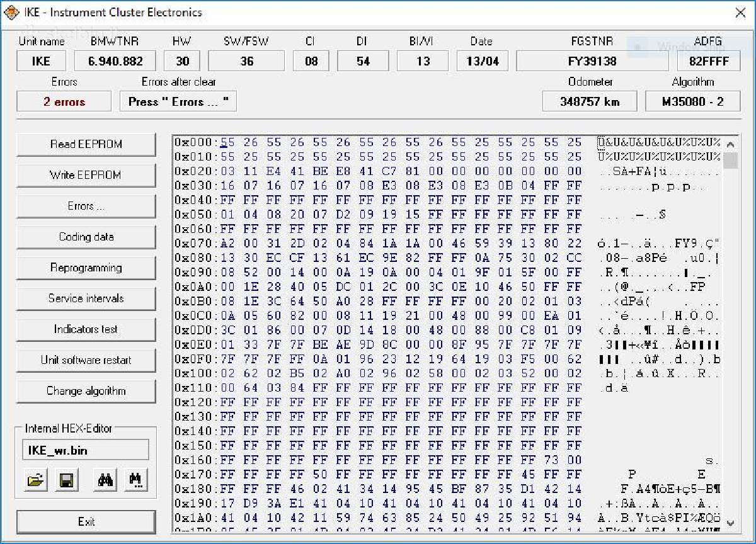Click the Read EEPROM button
This screenshot has width=756, height=544.
click(86, 144)
